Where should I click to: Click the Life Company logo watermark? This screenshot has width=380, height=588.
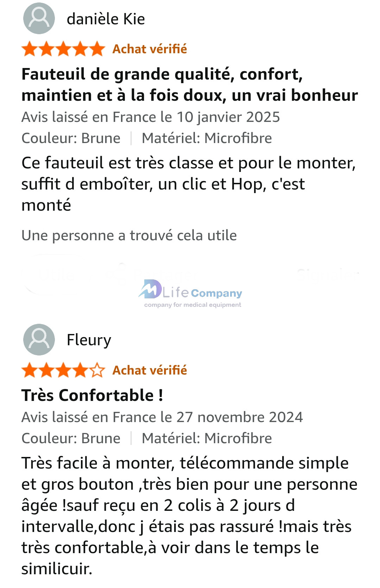click(190, 293)
